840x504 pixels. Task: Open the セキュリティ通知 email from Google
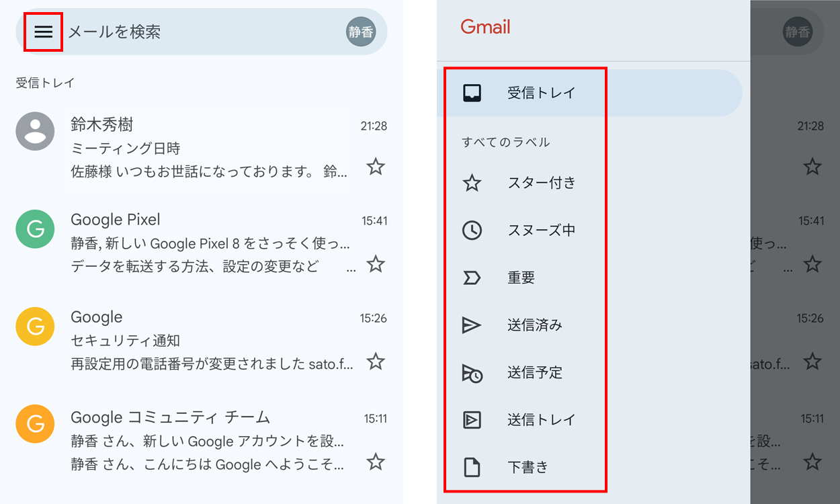click(x=208, y=341)
